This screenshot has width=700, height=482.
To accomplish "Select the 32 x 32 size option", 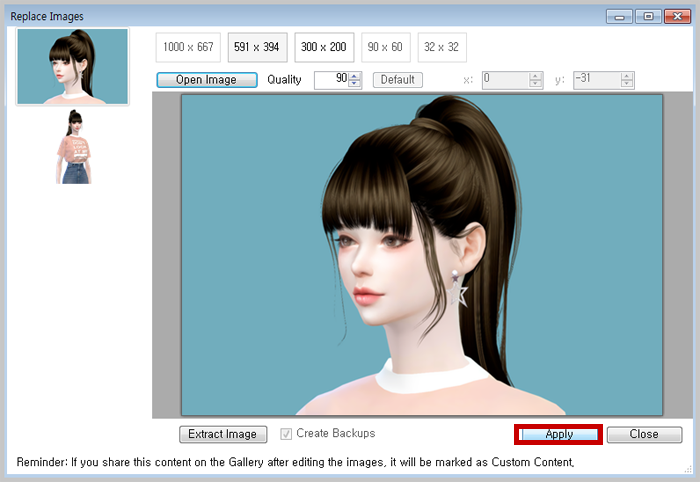I will pyautogui.click(x=442, y=47).
